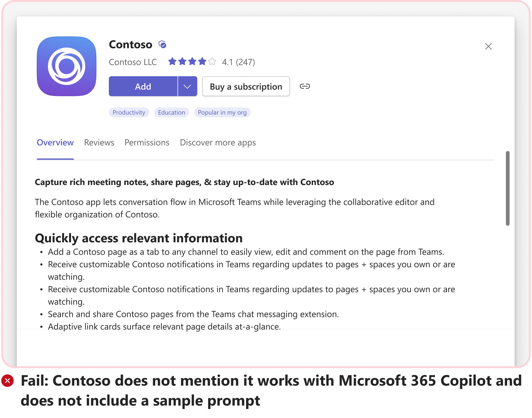The width and height of the screenshot is (532, 418).
Task: Click the 4.1 (247) rating text
Action: coord(238,62)
